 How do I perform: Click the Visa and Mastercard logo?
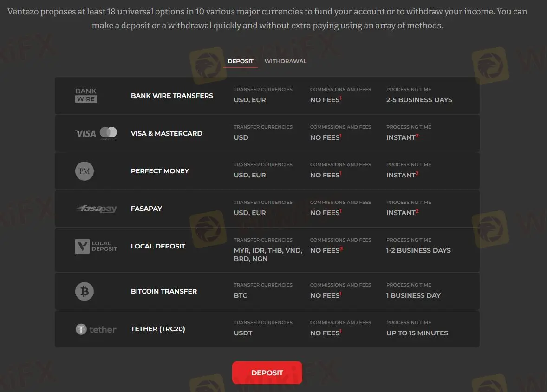coord(96,133)
